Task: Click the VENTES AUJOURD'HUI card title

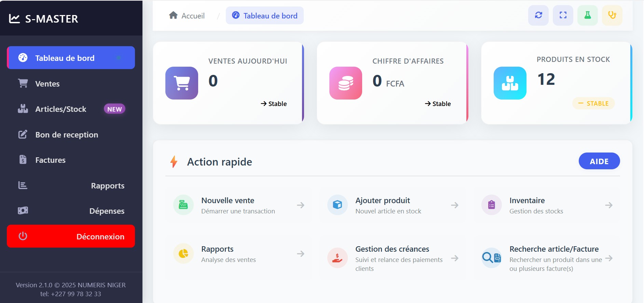Action: pos(248,61)
